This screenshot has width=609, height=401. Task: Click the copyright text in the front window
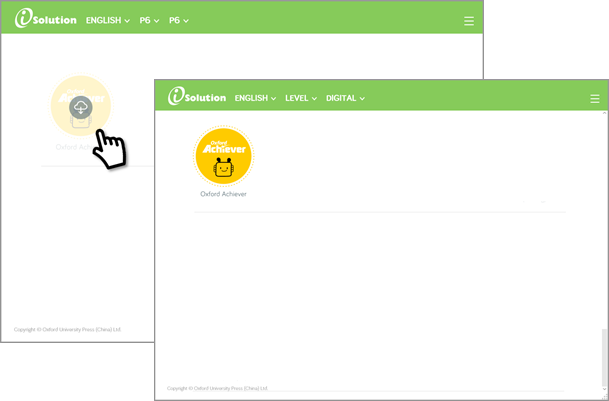[218, 388]
